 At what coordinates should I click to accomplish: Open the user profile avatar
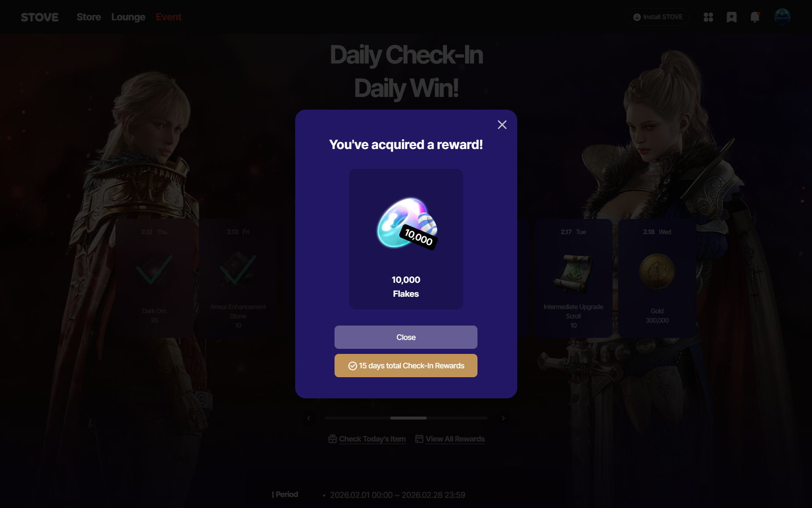[x=782, y=17]
